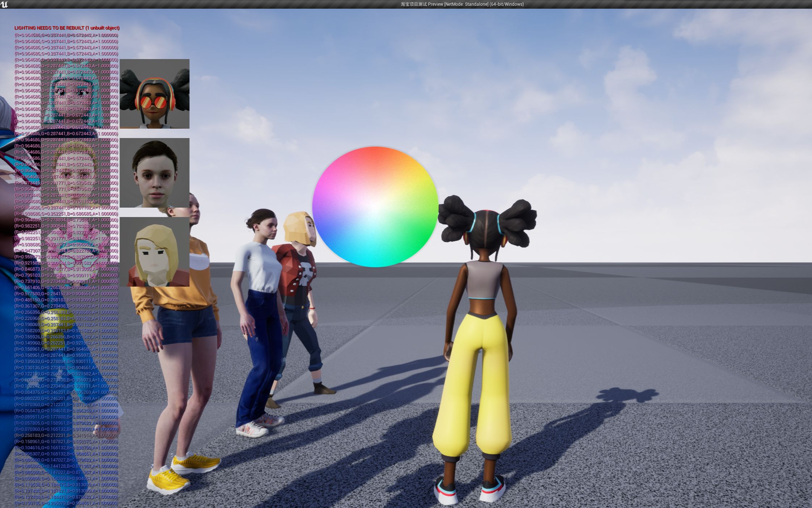The image size is (812, 508).
Task: Click the debug line starting R=0.955973
Action: (66, 257)
